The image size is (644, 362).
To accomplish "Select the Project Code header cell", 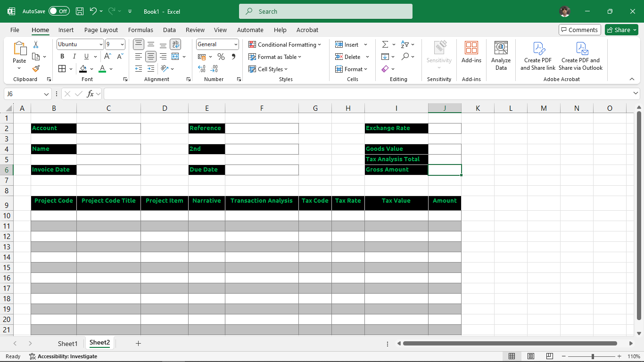I will coord(54,203).
